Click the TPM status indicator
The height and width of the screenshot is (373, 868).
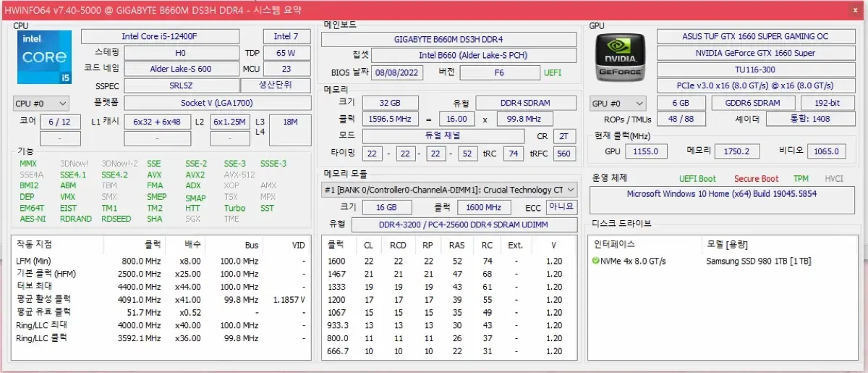(x=801, y=179)
